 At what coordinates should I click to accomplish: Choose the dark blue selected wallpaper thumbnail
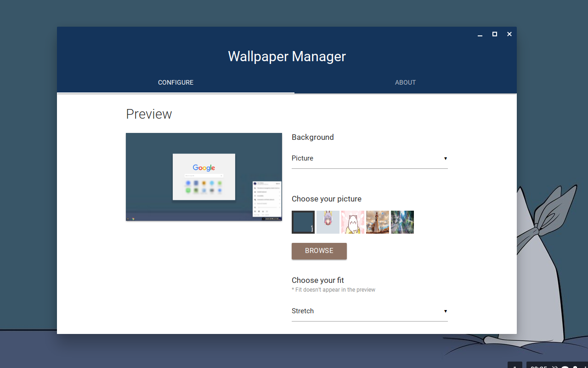point(303,222)
